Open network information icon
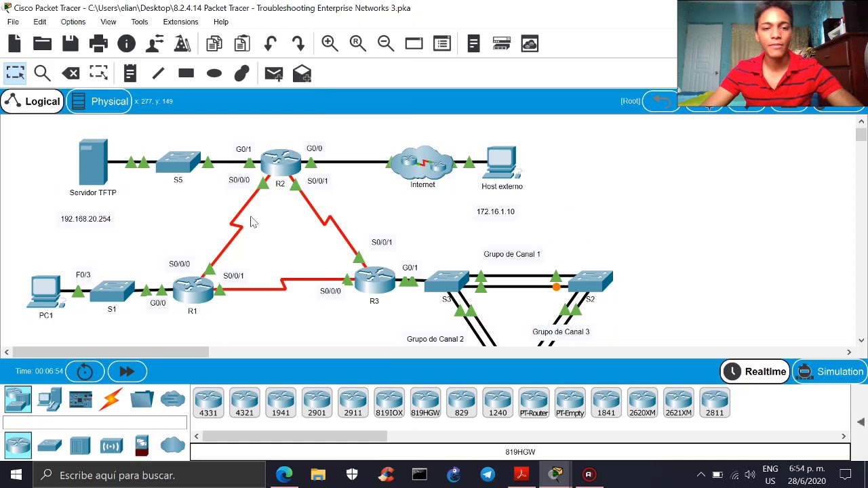The width and height of the screenshot is (868, 488). pyautogui.click(x=126, y=44)
